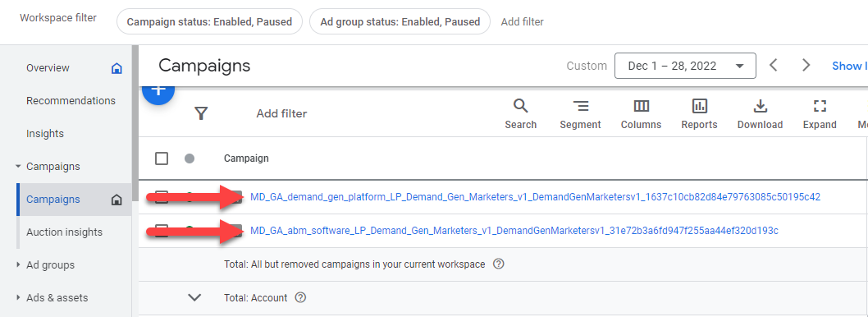Click the Ad group status: Enabled, Paused chip

pyautogui.click(x=400, y=21)
